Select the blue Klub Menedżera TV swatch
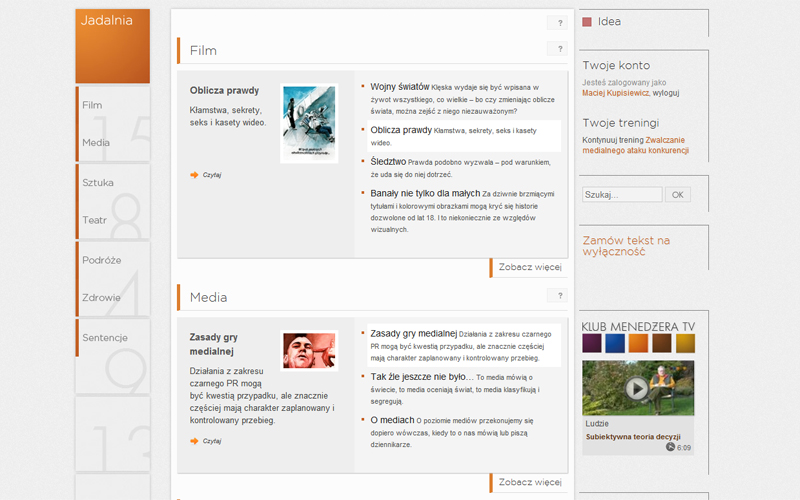 [x=615, y=343]
